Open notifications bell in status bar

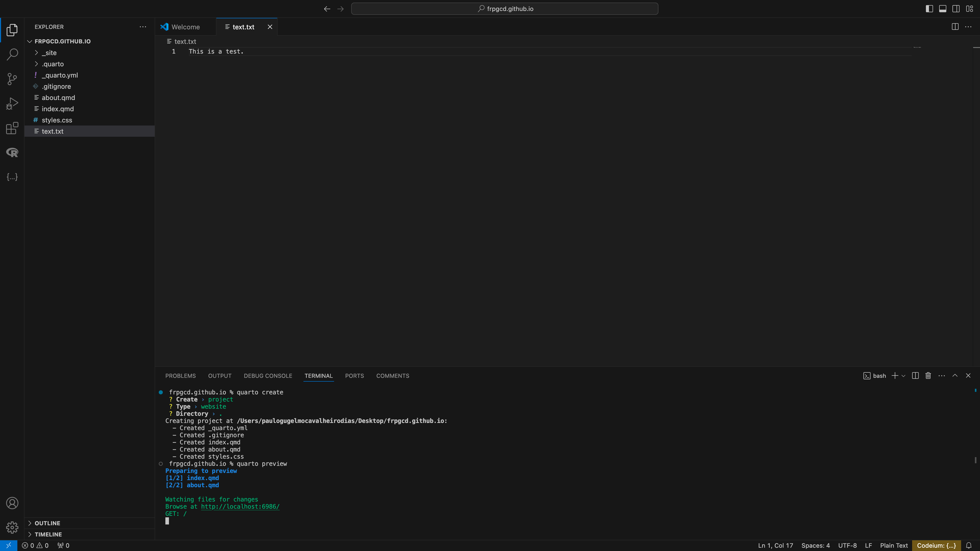pyautogui.click(x=969, y=545)
